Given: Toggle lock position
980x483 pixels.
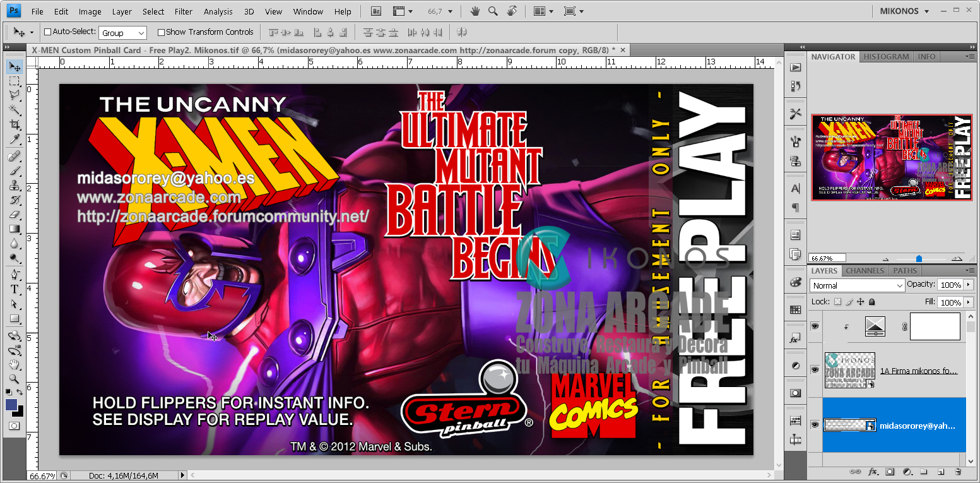Looking at the screenshot, I should coord(860,302).
